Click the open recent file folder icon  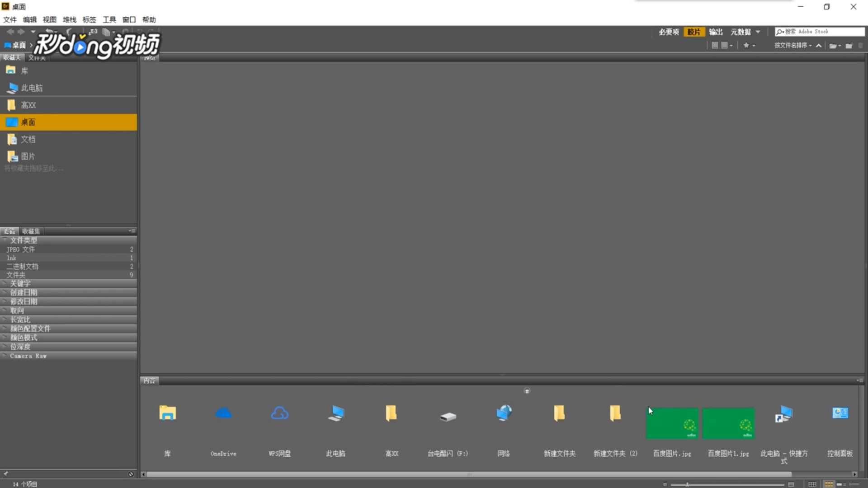833,46
